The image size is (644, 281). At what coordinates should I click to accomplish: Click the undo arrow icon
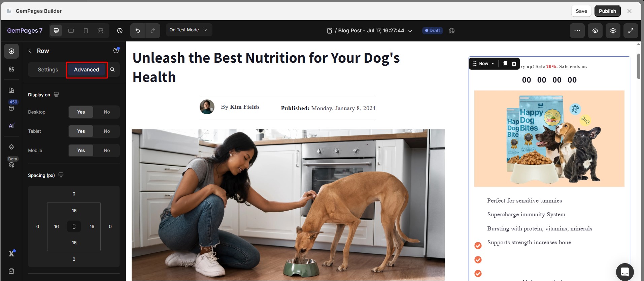138,31
